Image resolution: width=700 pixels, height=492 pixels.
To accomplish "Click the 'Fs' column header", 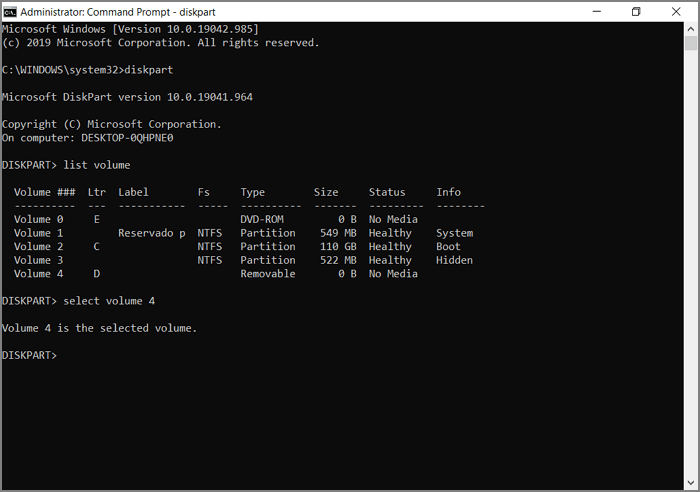I will coord(204,192).
